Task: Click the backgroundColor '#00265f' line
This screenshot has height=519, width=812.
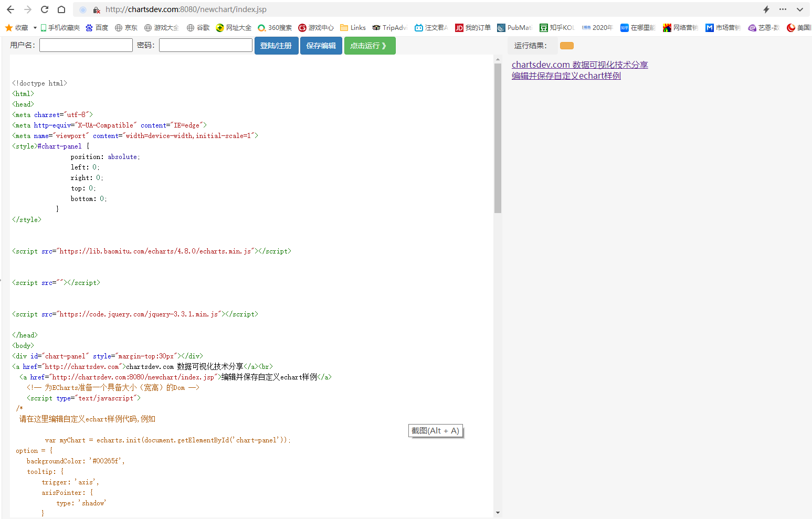Action: (x=76, y=461)
